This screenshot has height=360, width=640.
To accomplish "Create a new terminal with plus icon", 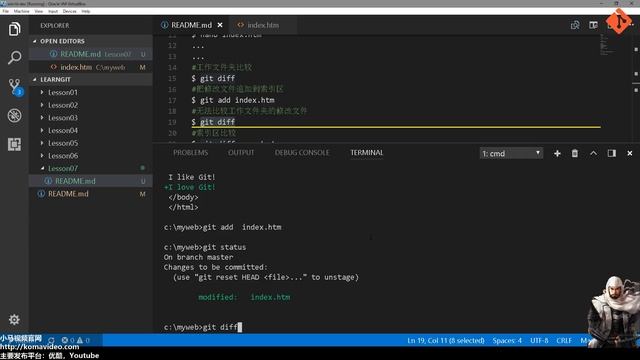I will pyautogui.click(x=557, y=153).
